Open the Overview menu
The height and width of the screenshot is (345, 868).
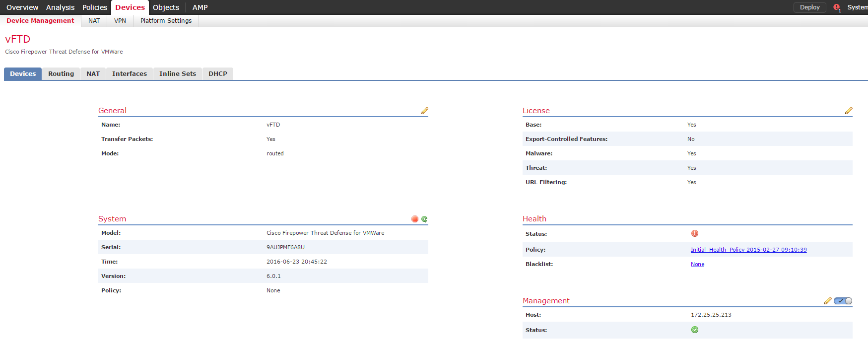click(x=22, y=7)
